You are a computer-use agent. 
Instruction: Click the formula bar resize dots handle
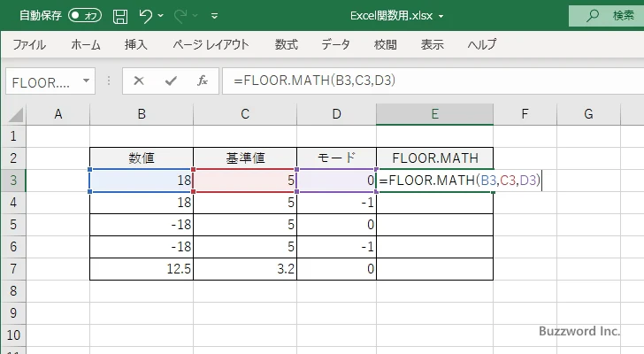[x=109, y=81]
